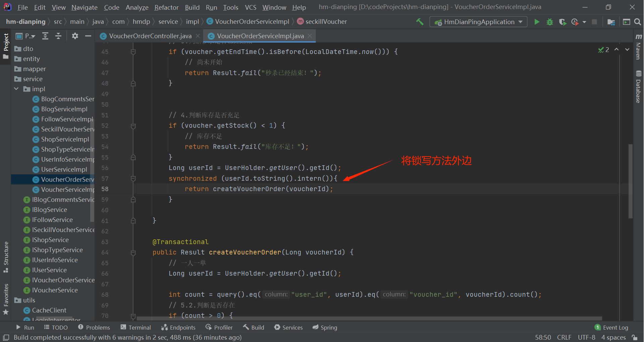Go to previous highlighted problem arrow

pos(617,49)
